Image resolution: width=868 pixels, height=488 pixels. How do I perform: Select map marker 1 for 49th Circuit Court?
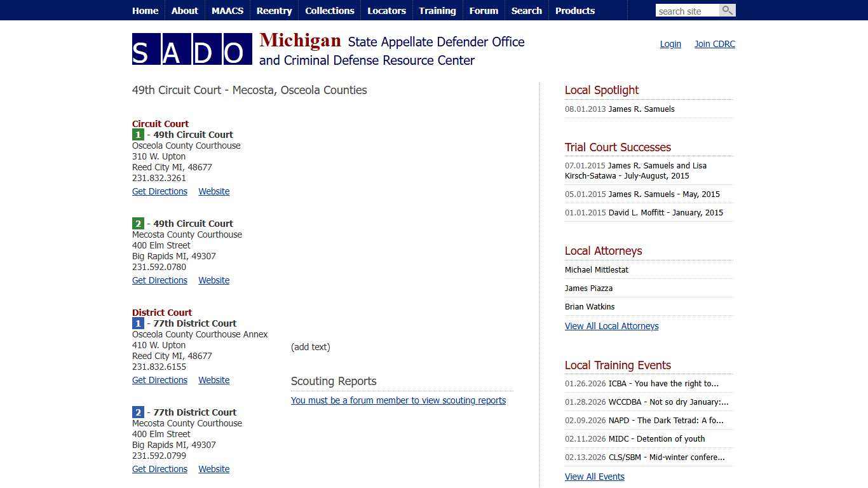[x=138, y=134]
